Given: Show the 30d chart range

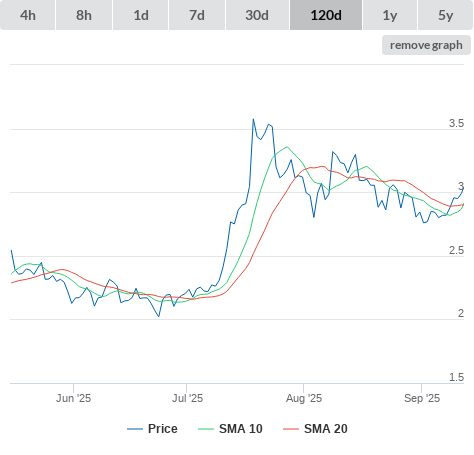Looking at the screenshot, I should point(257,15).
